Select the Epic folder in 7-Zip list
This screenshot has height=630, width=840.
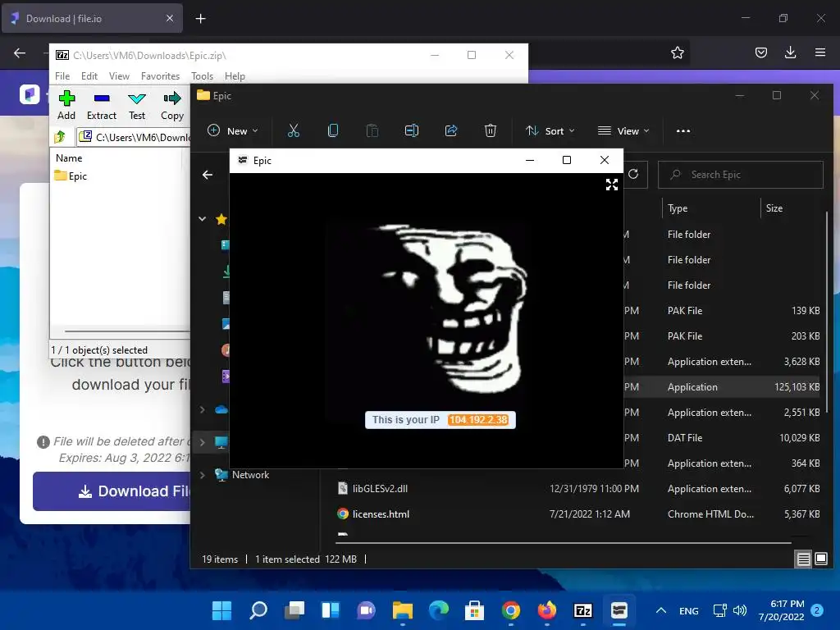click(71, 176)
